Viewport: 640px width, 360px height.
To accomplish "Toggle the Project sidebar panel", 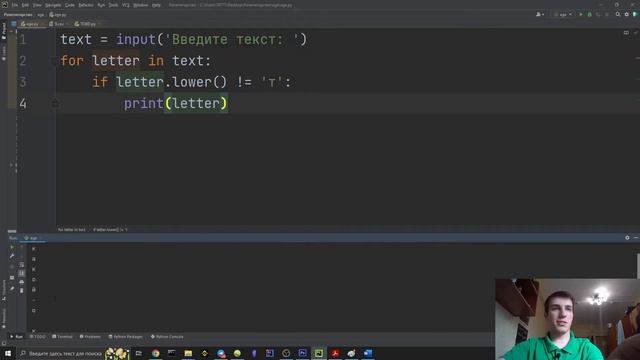I will click(4, 31).
